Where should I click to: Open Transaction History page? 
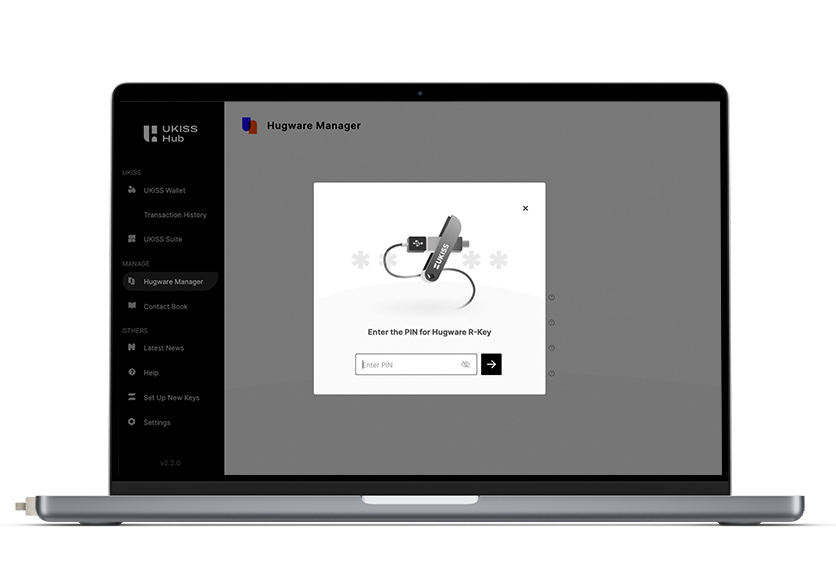(175, 215)
